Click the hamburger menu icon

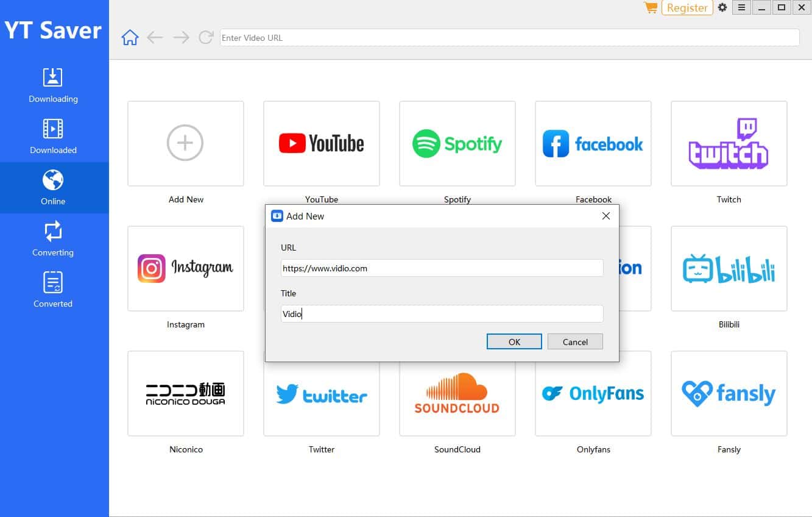[x=741, y=8]
